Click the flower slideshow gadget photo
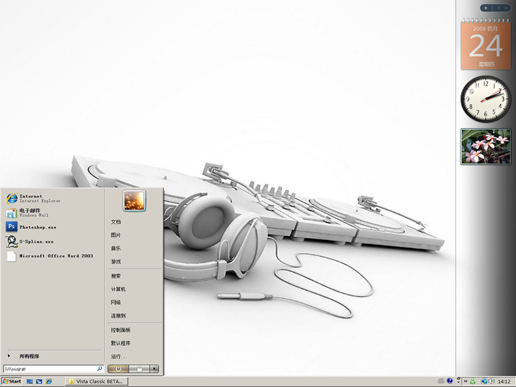The width and height of the screenshot is (516, 387). (x=486, y=147)
